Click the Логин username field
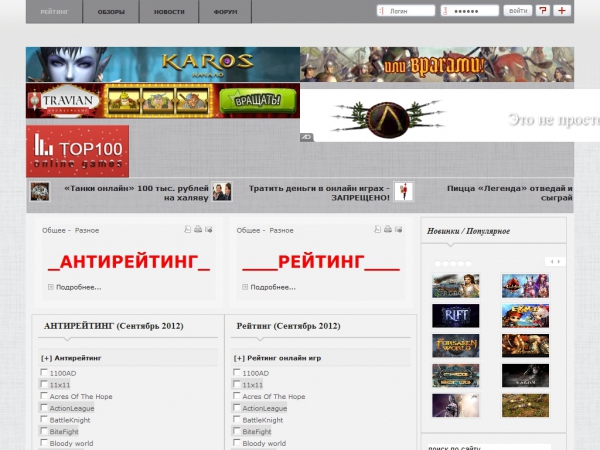 tap(406, 11)
